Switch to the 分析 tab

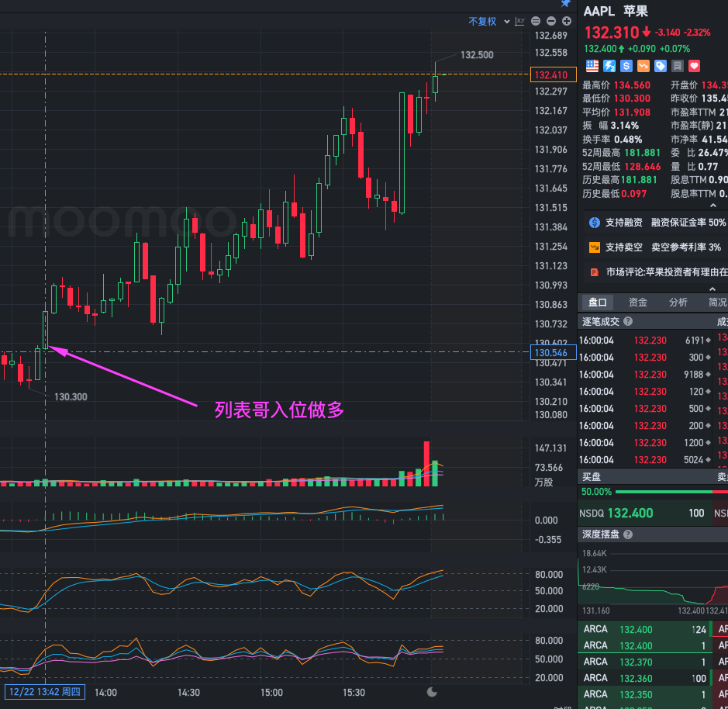(678, 303)
